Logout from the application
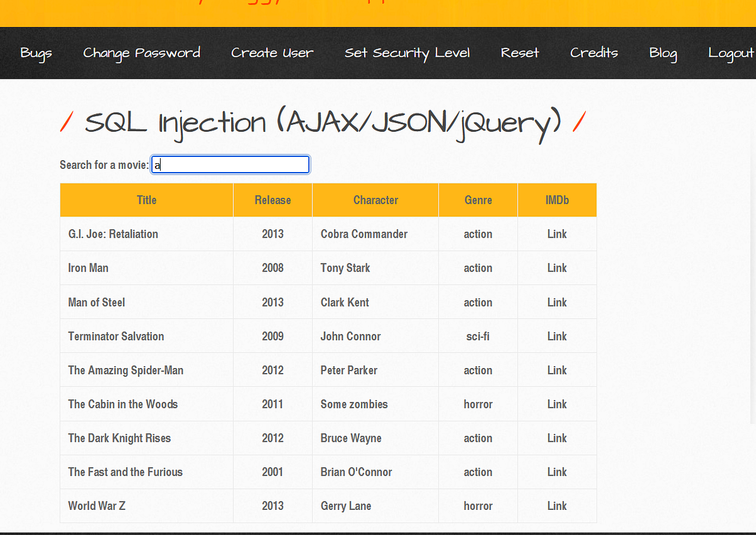 [731, 53]
